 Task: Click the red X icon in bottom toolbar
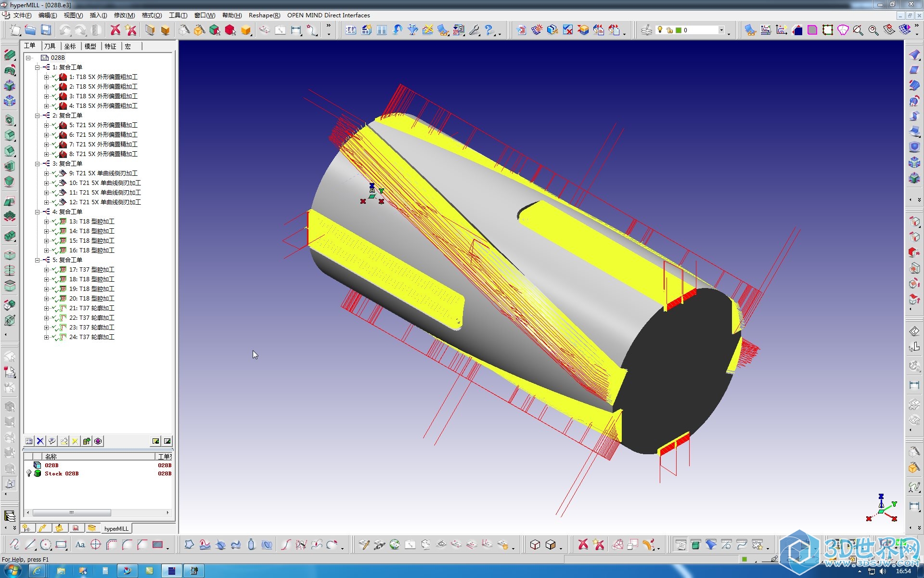[583, 545]
